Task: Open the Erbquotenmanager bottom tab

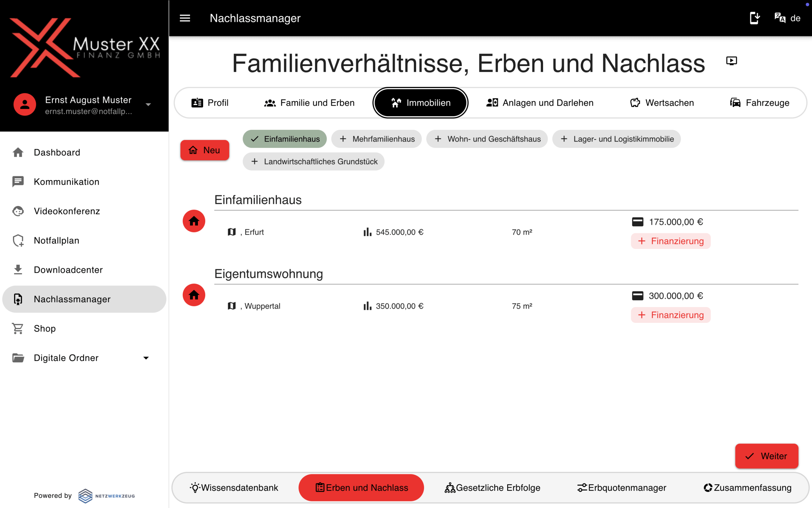Action: pyautogui.click(x=621, y=487)
